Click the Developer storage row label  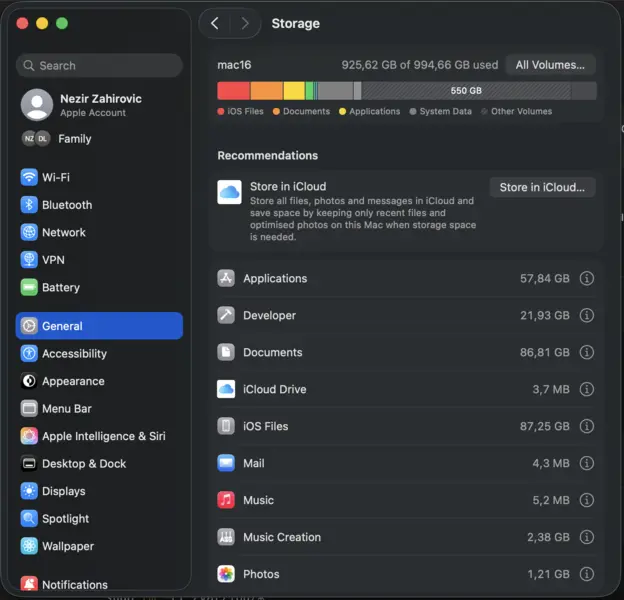point(269,316)
